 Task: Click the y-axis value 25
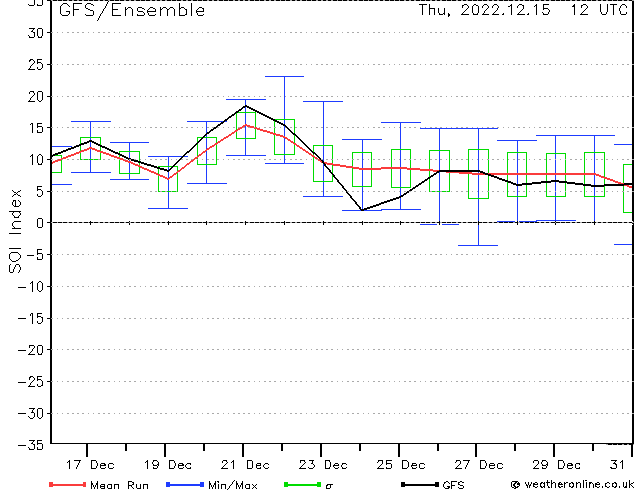[35, 65]
